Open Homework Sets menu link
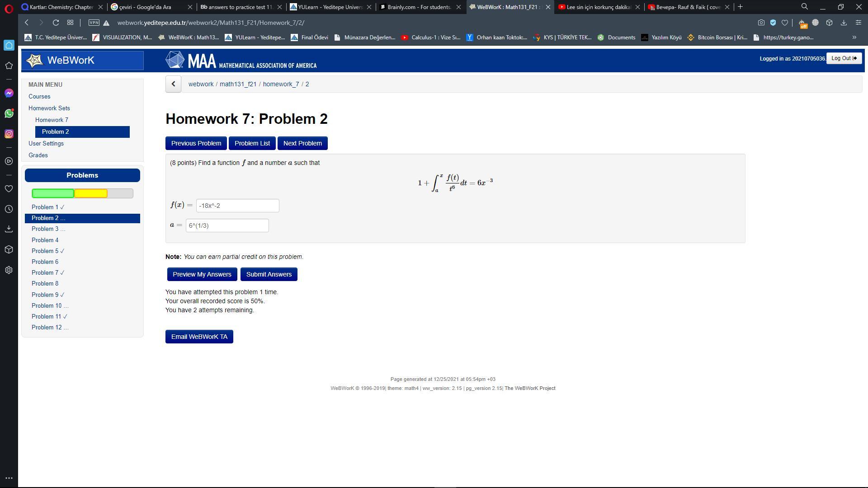The image size is (868, 488). (49, 108)
